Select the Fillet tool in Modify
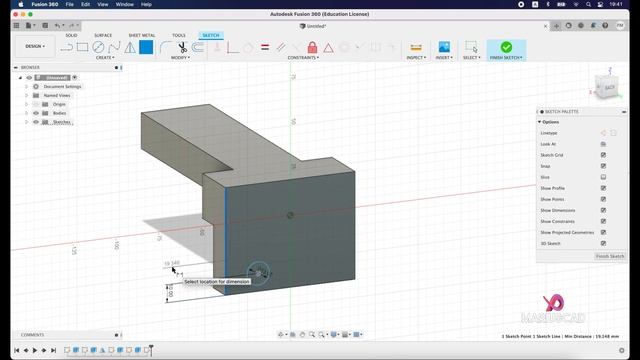 (165, 47)
